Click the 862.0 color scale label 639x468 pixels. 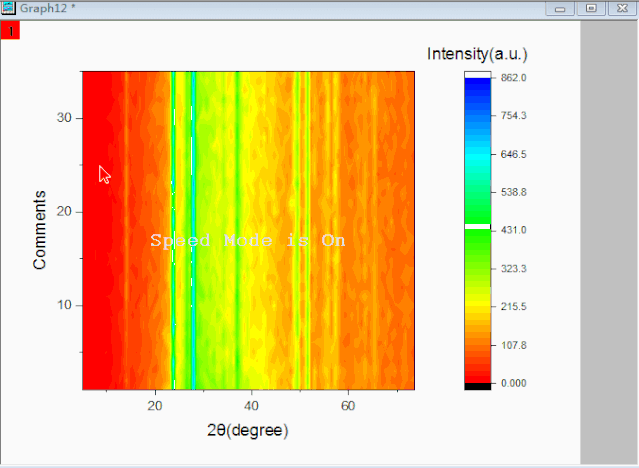[x=514, y=78]
